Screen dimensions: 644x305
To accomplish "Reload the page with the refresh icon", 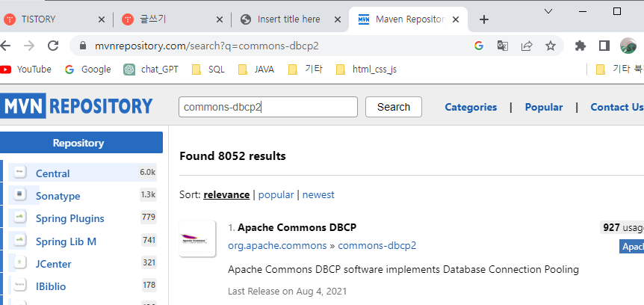I will 53,46.
